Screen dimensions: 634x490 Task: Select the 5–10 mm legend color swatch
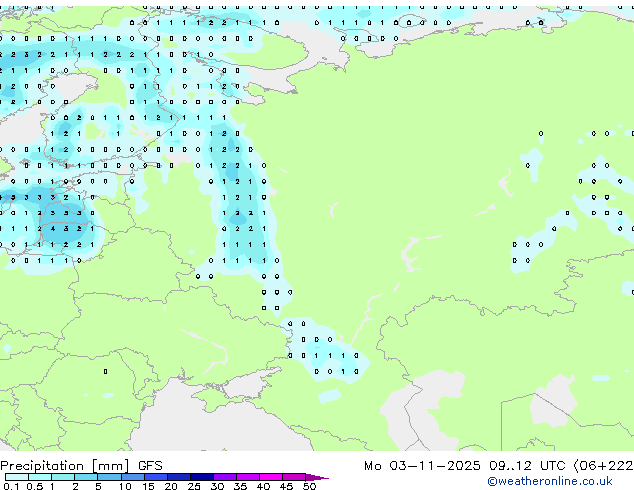[x=110, y=477]
